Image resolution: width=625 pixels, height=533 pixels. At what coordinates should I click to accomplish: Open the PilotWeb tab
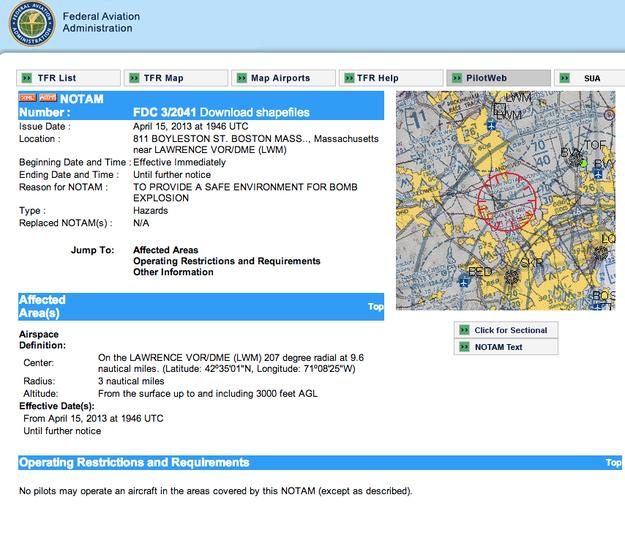pyautogui.click(x=500, y=78)
